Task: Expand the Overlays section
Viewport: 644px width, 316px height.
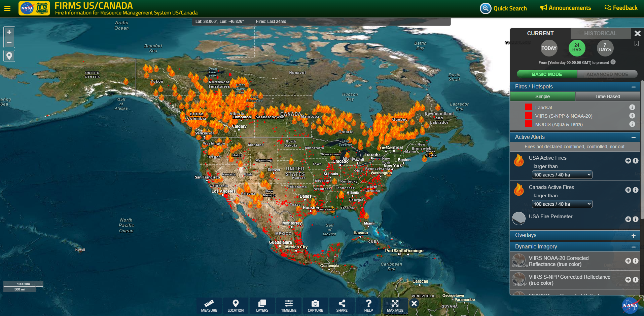Action: pyautogui.click(x=633, y=236)
